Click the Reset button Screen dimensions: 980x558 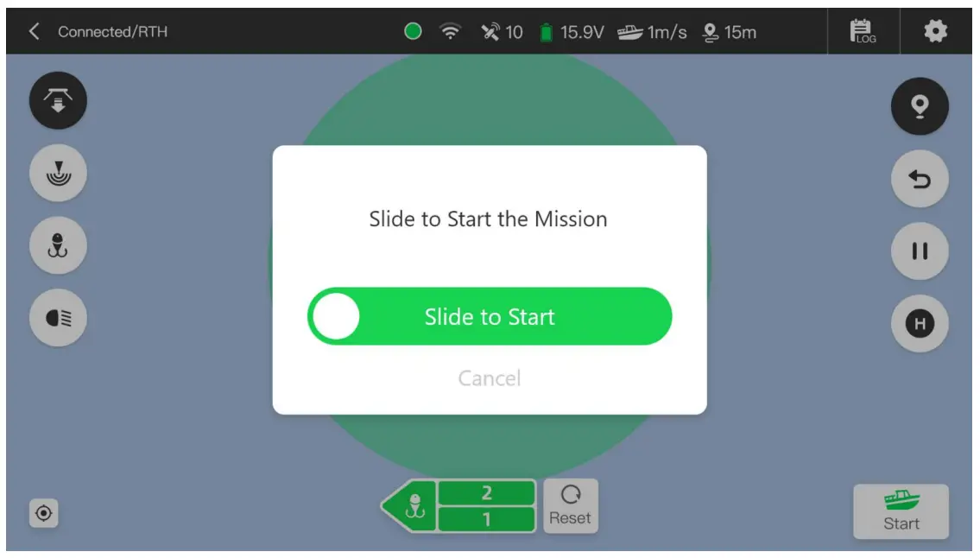[570, 506]
